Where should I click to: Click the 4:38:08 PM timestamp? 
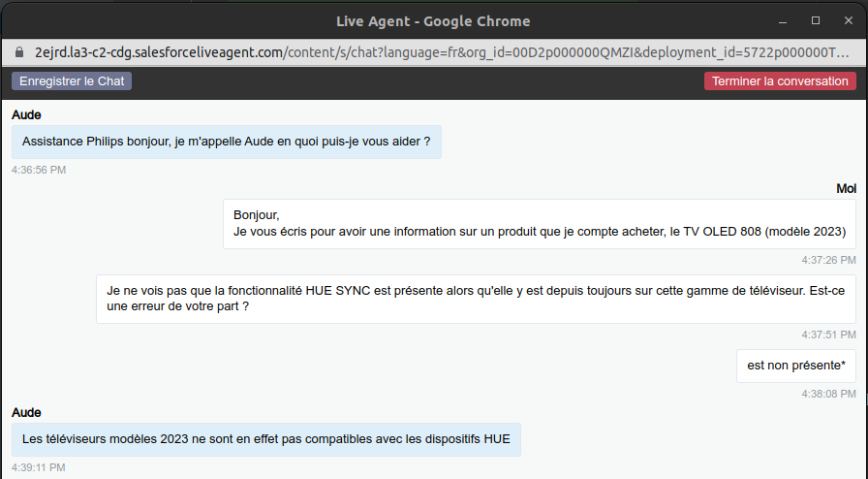click(828, 394)
